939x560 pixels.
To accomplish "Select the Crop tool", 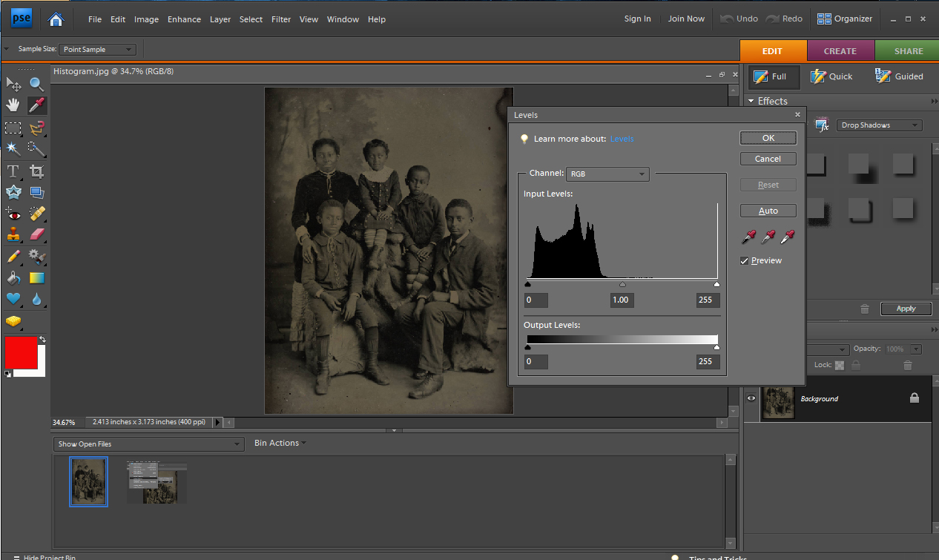I will (x=36, y=171).
